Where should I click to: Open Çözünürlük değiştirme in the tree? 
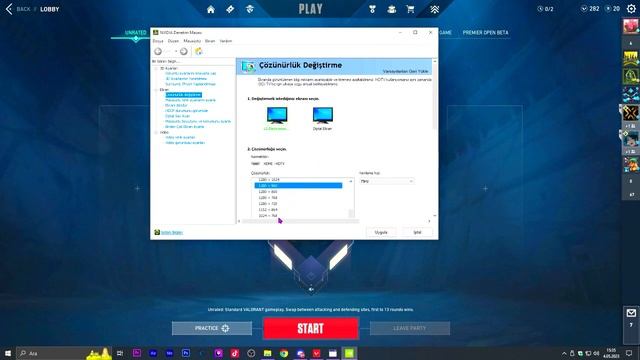click(183, 95)
